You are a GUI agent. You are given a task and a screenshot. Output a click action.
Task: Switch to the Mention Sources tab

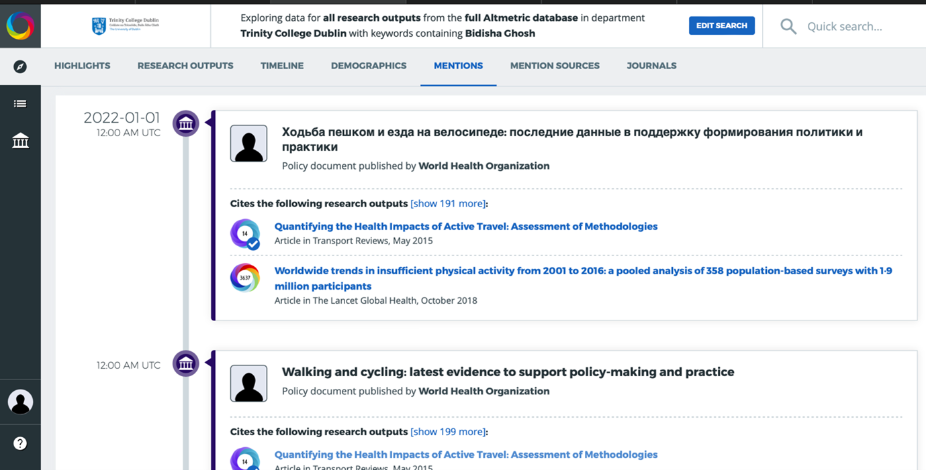(555, 66)
